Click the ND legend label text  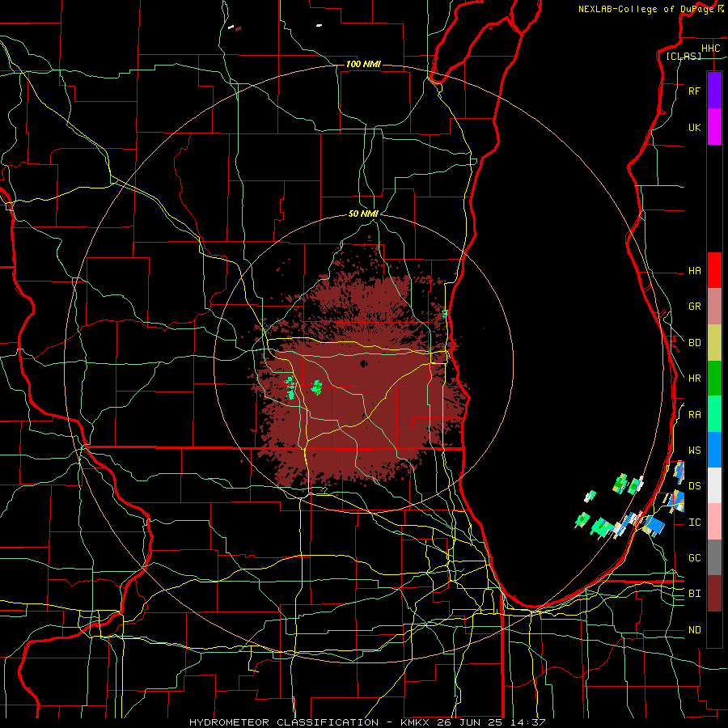pyautogui.click(x=694, y=629)
